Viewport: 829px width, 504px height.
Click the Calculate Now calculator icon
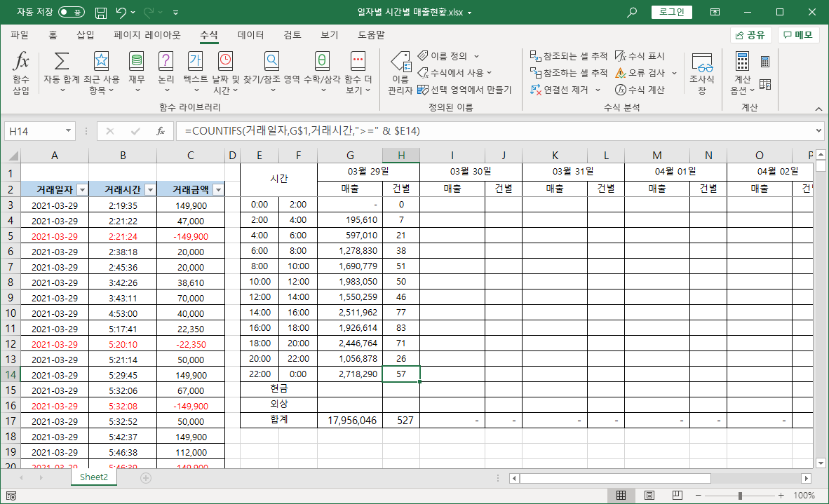(x=765, y=62)
